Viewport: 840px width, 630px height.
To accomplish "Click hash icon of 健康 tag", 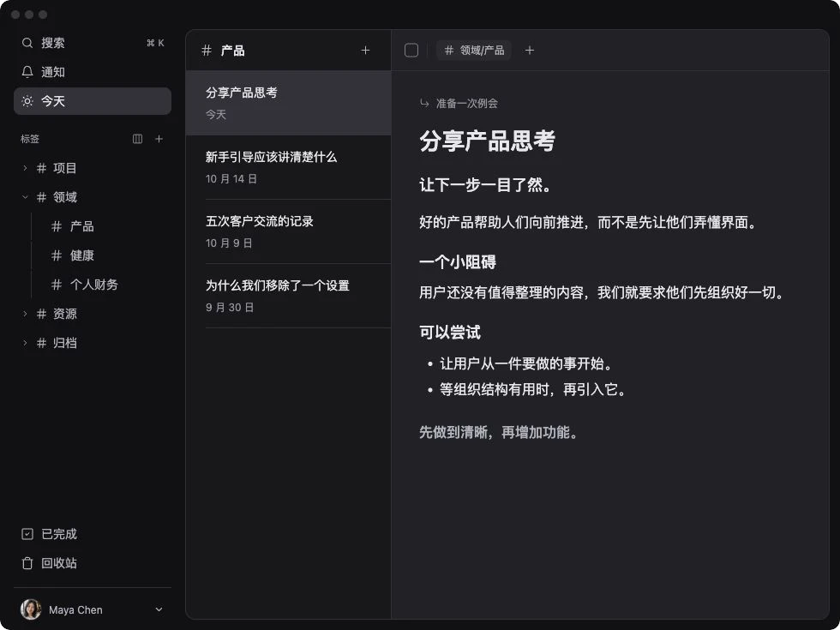I will [57, 255].
